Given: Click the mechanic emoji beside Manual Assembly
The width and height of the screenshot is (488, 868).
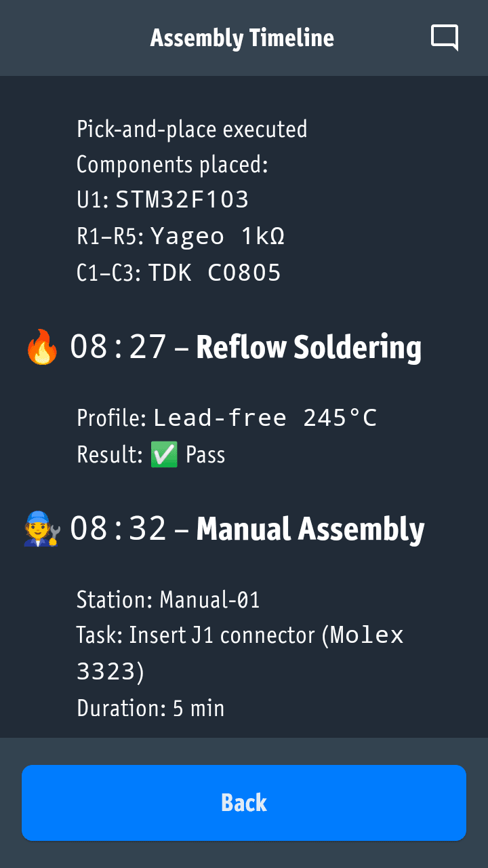Looking at the screenshot, I should point(42,529).
